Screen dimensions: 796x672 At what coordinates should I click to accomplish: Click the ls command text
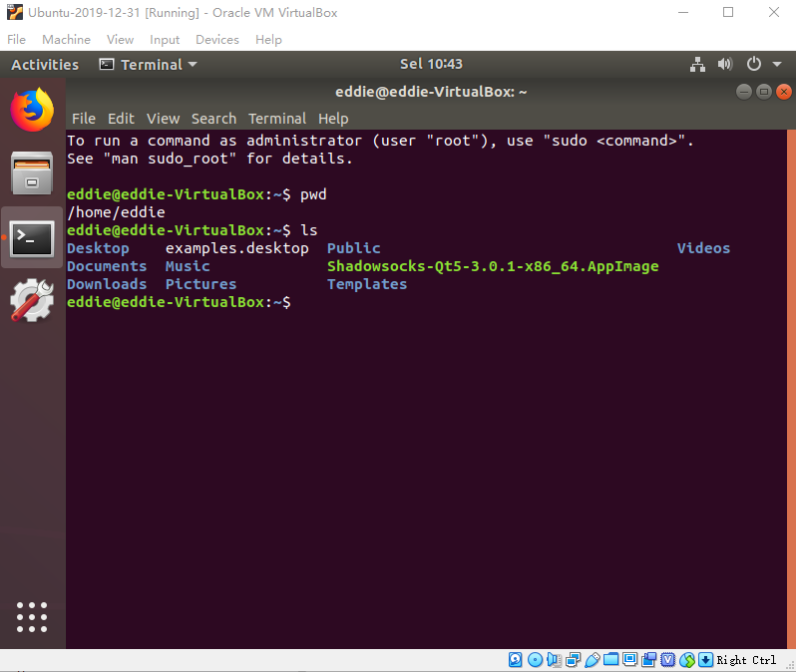tap(308, 230)
